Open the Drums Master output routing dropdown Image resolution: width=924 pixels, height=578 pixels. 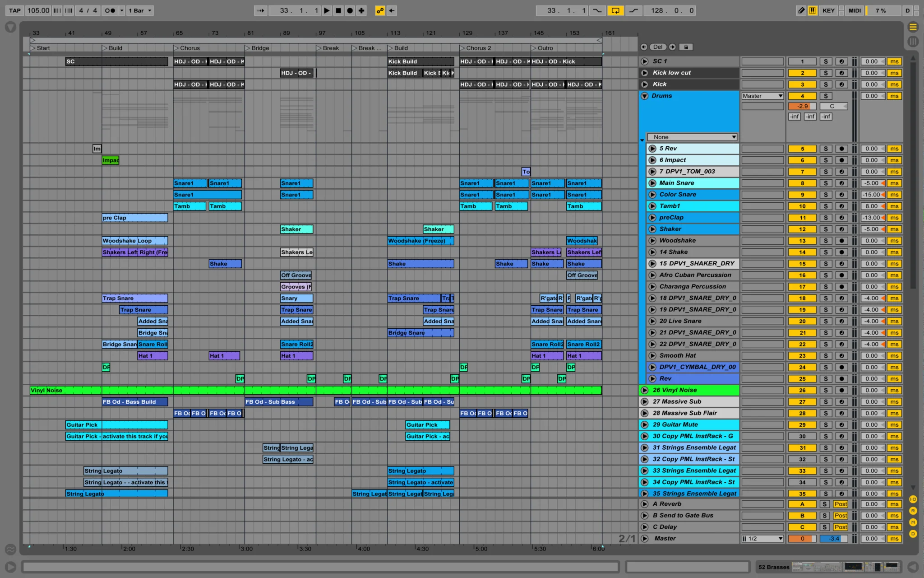[x=762, y=96]
